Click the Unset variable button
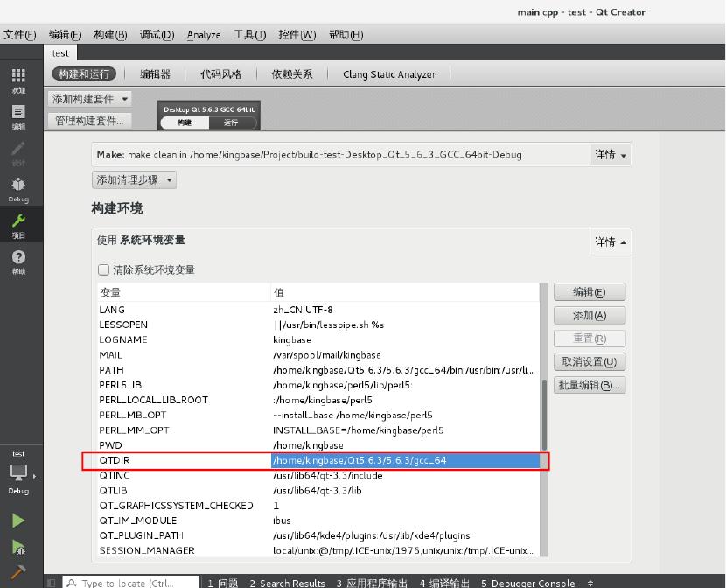The width and height of the screenshot is (726, 588). pos(590,361)
